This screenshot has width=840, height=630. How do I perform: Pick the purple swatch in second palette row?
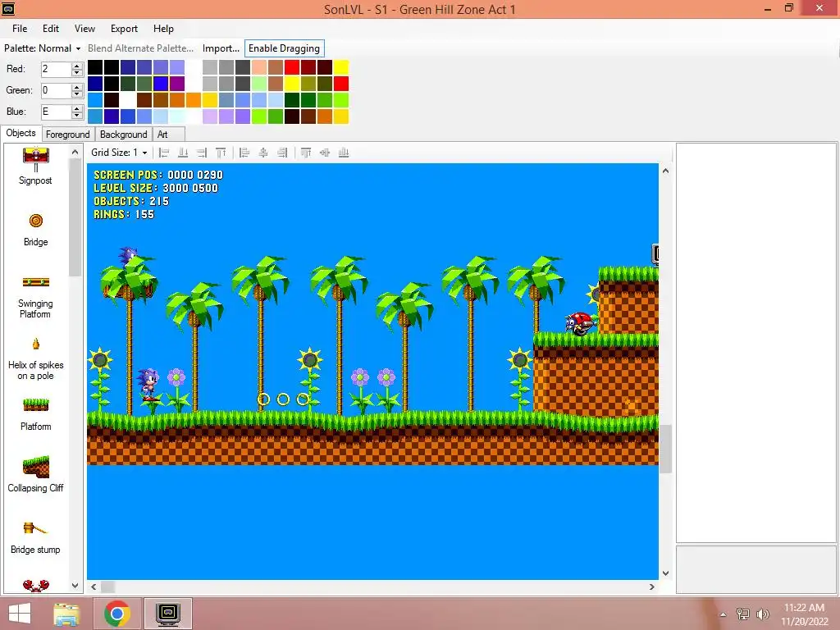pyautogui.click(x=177, y=84)
